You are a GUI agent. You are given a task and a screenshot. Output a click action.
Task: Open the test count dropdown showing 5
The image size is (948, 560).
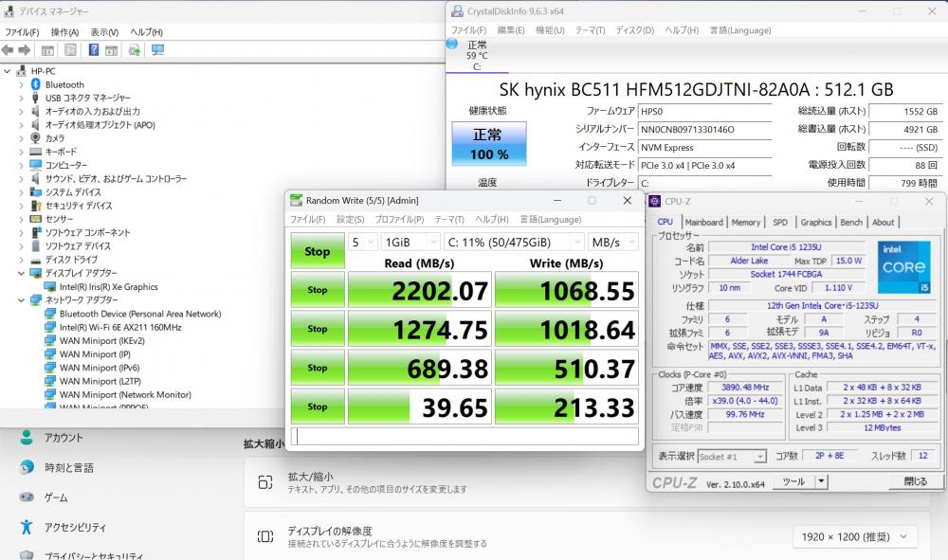coord(363,242)
